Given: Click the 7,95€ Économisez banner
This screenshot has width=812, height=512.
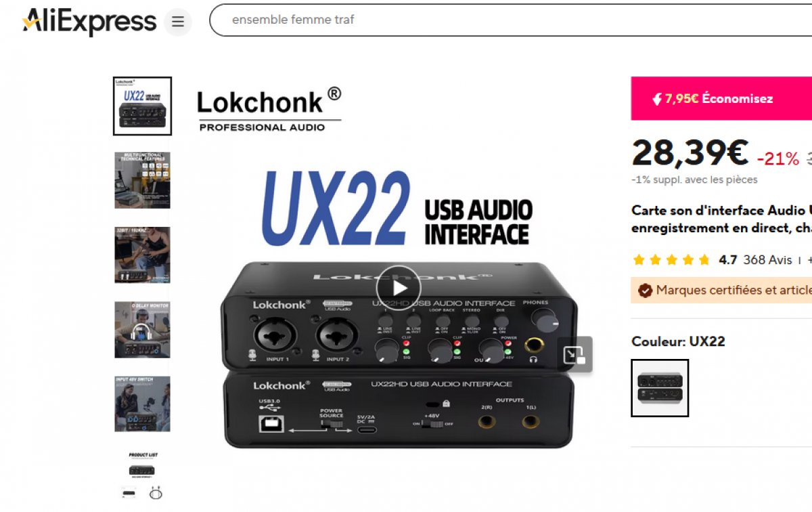Looking at the screenshot, I should coord(721,99).
